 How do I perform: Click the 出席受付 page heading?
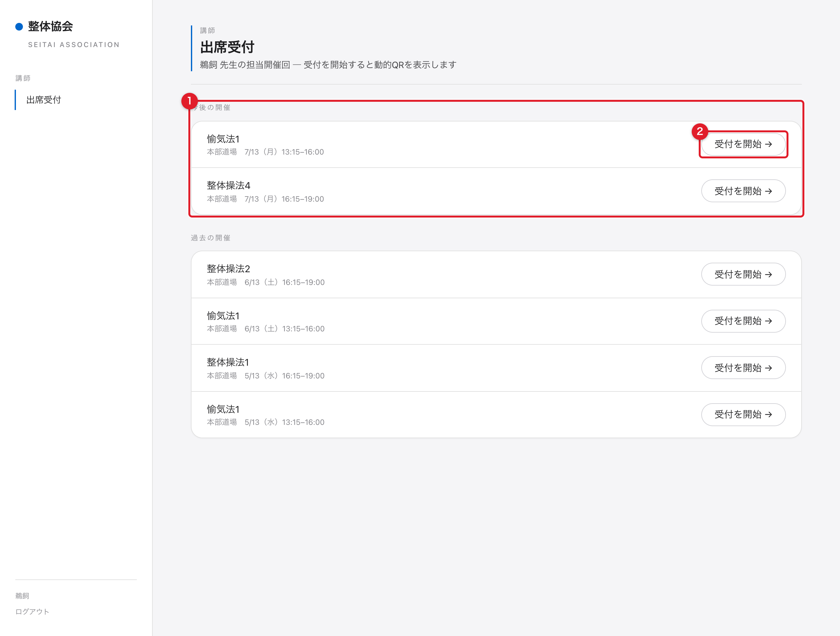click(227, 47)
